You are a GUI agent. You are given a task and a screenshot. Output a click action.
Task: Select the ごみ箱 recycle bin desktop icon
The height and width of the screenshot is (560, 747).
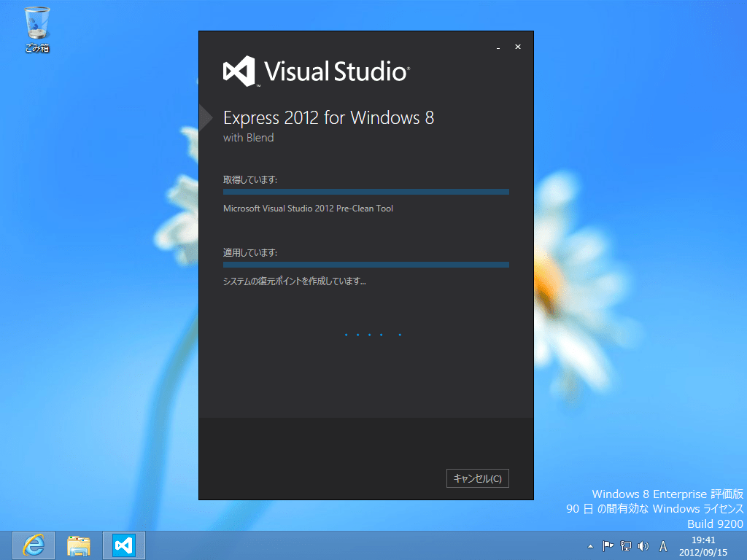click(37, 29)
